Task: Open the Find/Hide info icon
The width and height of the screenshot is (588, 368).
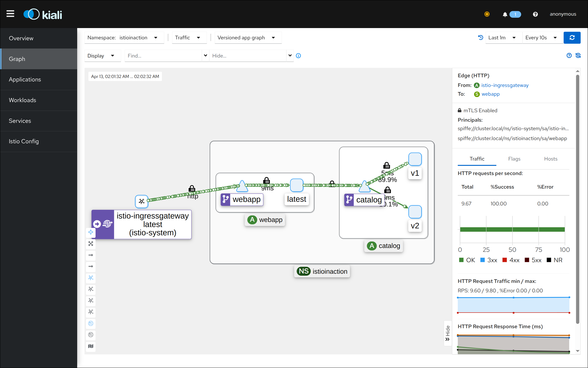Action: [x=298, y=56]
